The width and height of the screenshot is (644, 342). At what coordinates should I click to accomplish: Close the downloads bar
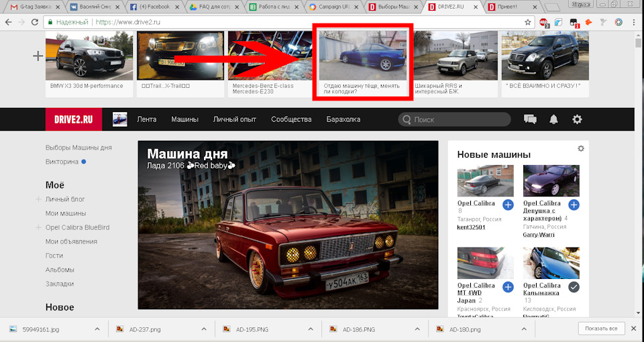634,329
